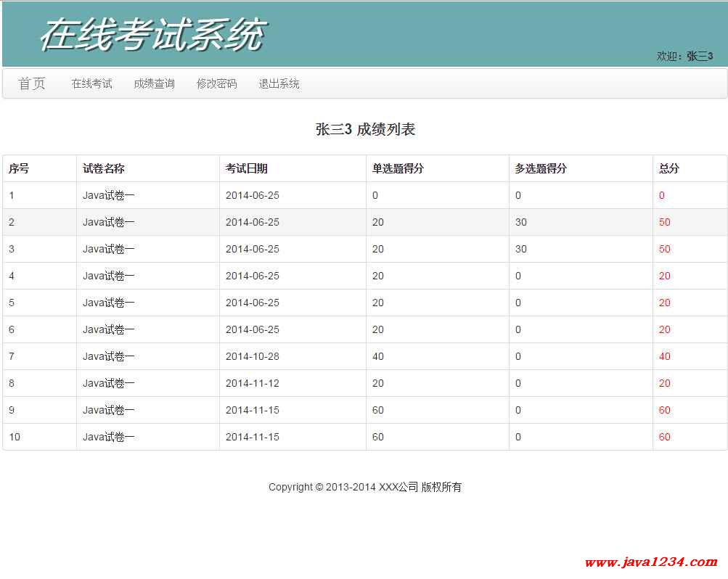
Task: Open the 修改密码 menu item
Action: pos(216,83)
